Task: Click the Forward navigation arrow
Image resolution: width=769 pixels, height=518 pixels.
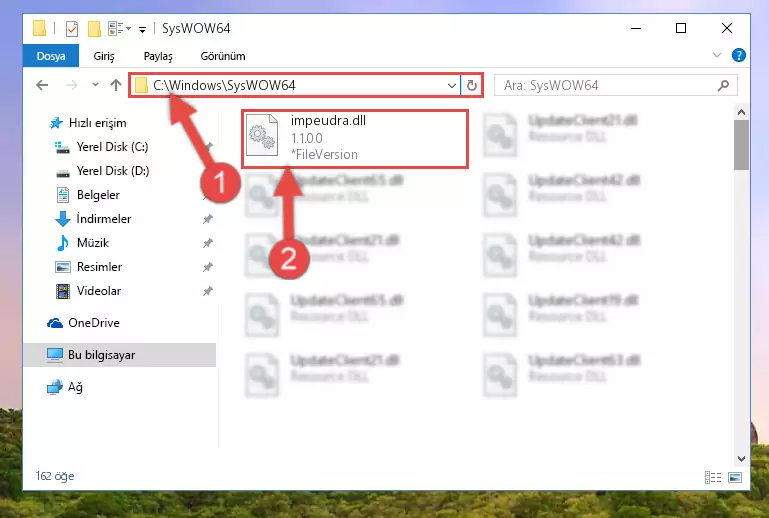Action: pyautogui.click(x=72, y=85)
